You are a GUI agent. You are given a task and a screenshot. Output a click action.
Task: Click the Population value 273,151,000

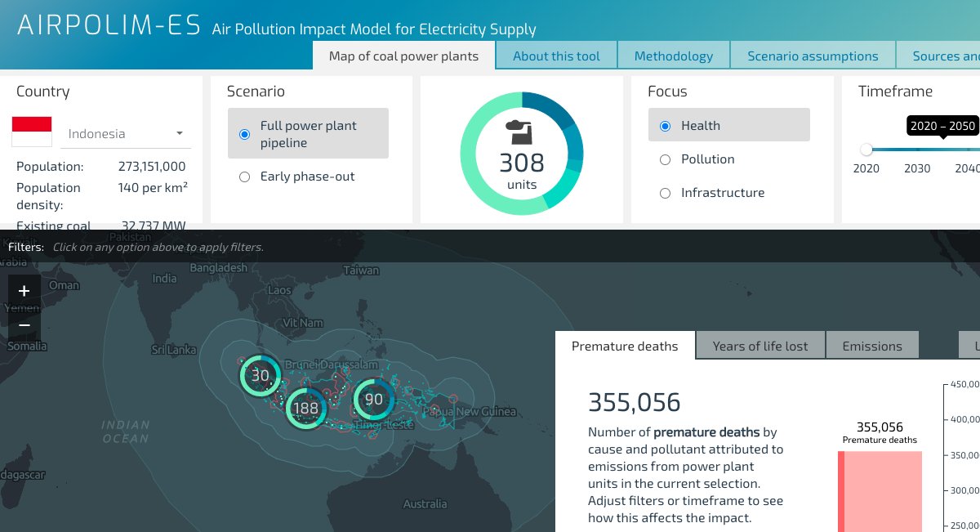click(152, 167)
